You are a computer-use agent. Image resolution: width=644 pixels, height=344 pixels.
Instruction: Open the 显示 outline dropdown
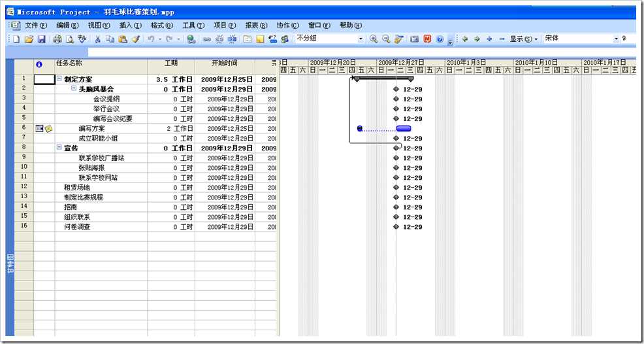pyautogui.click(x=524, y=39)
